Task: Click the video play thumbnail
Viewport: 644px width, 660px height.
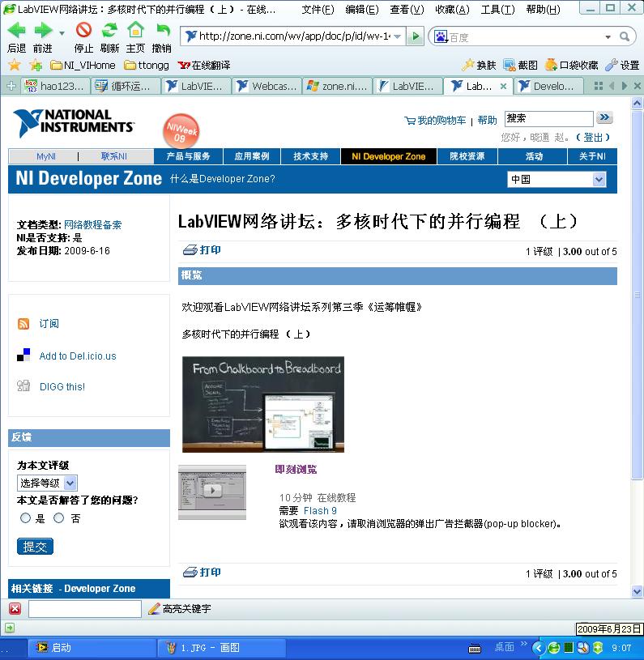Action: point(212,492)
